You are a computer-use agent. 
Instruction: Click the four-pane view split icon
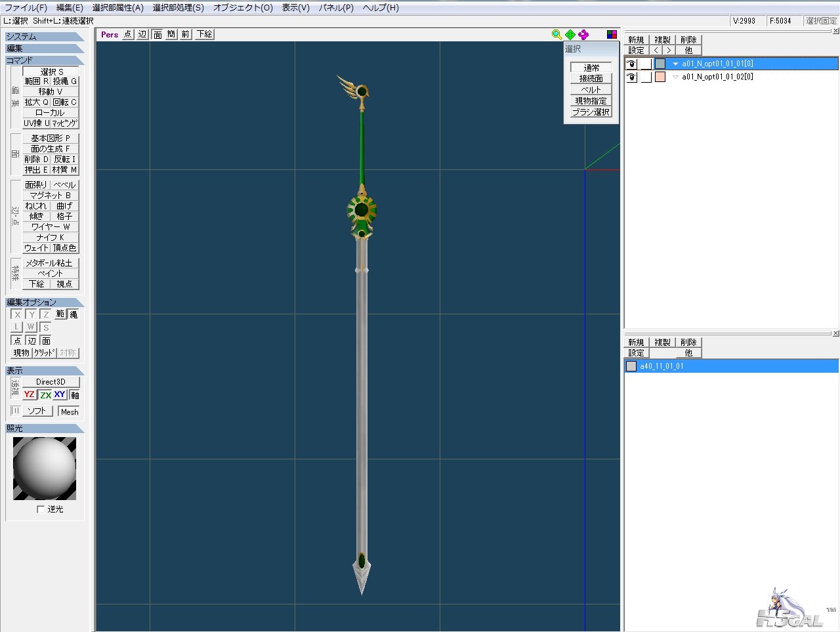click(612, 34)
